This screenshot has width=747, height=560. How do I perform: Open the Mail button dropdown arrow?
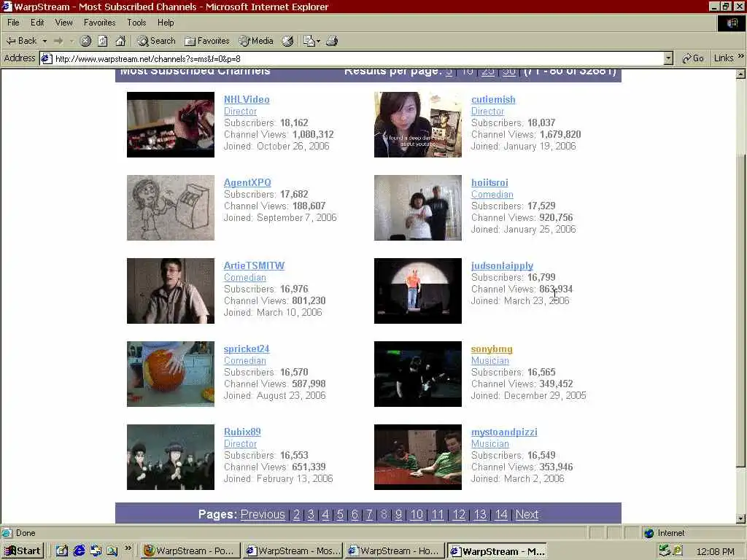tap(318, 41)
